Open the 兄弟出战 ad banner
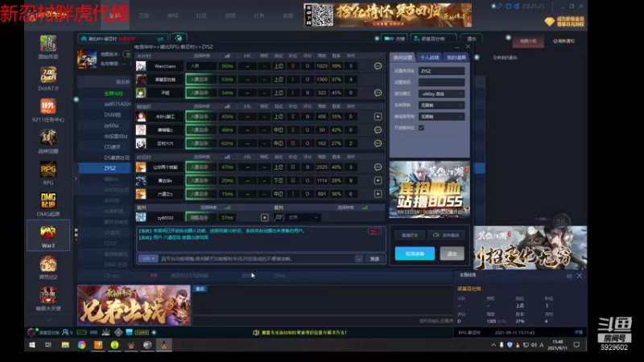 pyautogui.click(x=134, y=305)
